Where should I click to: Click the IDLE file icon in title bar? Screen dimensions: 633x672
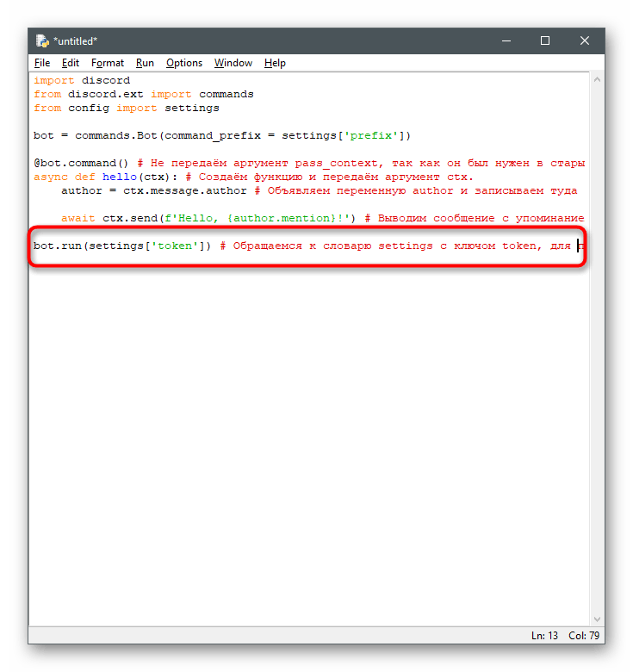42,40
